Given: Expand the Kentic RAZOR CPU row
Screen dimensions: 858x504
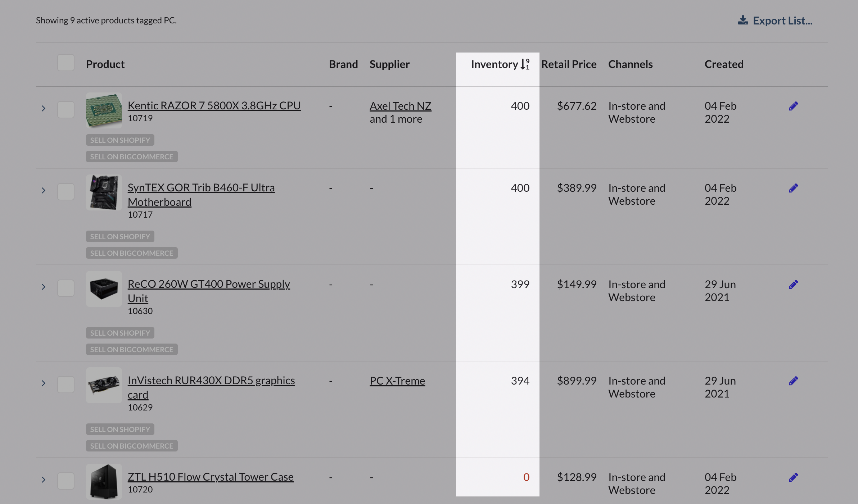Looking at the screenshot, I should pyautogui.click(x=44, y=108).
